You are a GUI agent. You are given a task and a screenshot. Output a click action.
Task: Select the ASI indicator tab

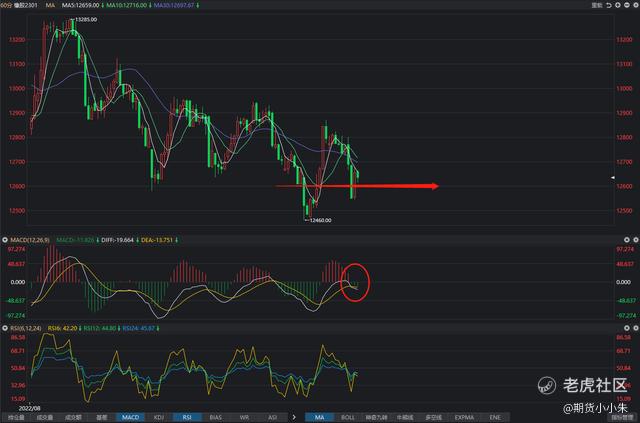tap(272, 417)
